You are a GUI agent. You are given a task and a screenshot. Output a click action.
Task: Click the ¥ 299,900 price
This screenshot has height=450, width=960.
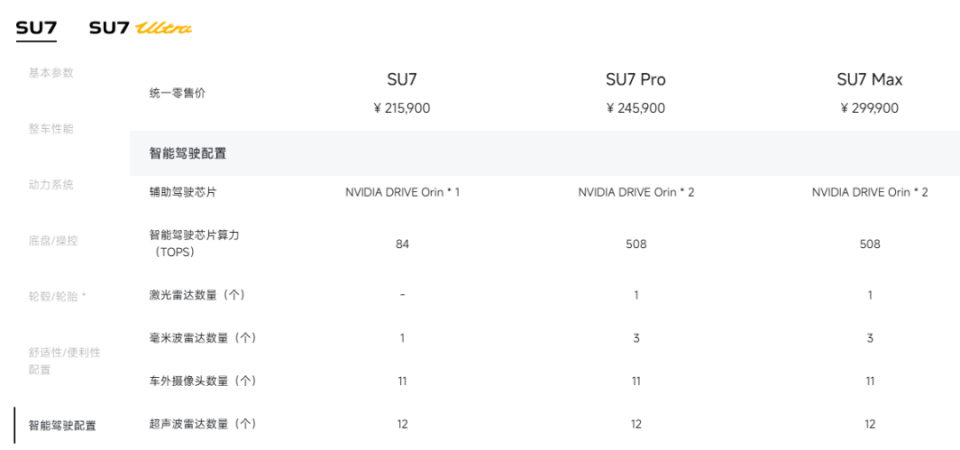coord(869,108)
